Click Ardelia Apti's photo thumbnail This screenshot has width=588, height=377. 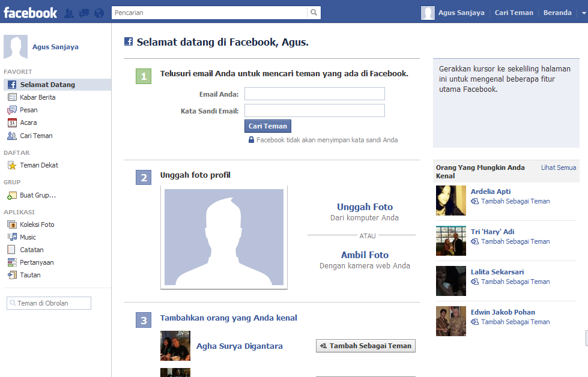tap(450, 201)
